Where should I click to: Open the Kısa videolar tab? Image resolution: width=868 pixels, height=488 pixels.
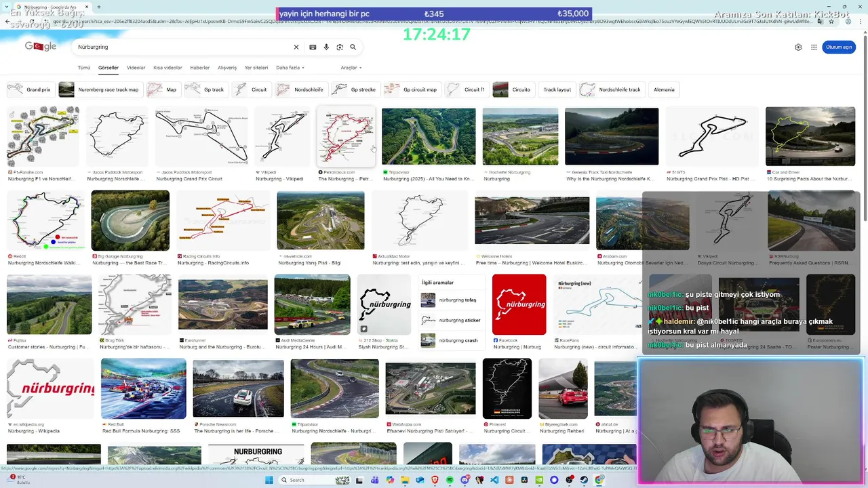tap(167, 68)
